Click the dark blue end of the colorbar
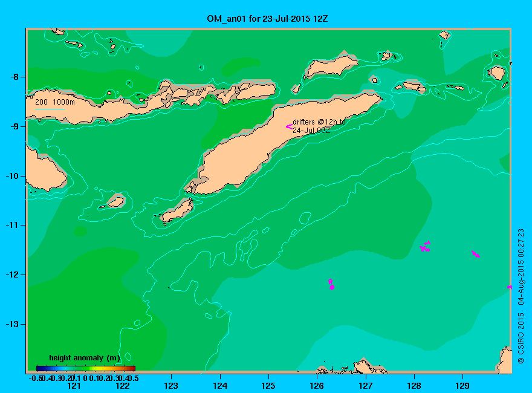The width and height of the screenshot is (532, 393). point(39,368)
